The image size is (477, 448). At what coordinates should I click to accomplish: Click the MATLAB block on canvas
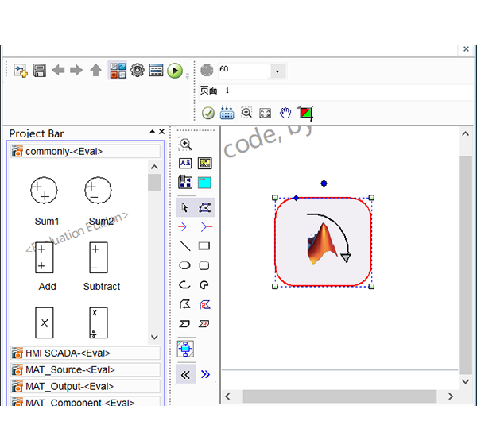click(323, 242)
